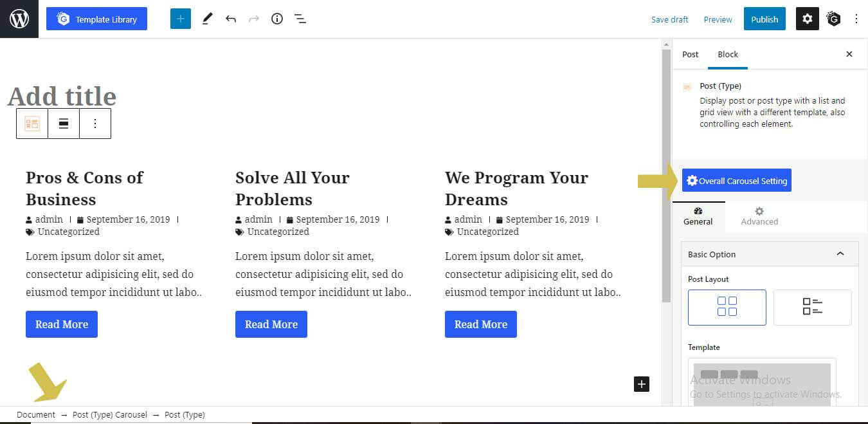Screen dimensions: 868x424
Task: Open the Gutenverse plugin icon in top bar
Action: pos(834,19)
